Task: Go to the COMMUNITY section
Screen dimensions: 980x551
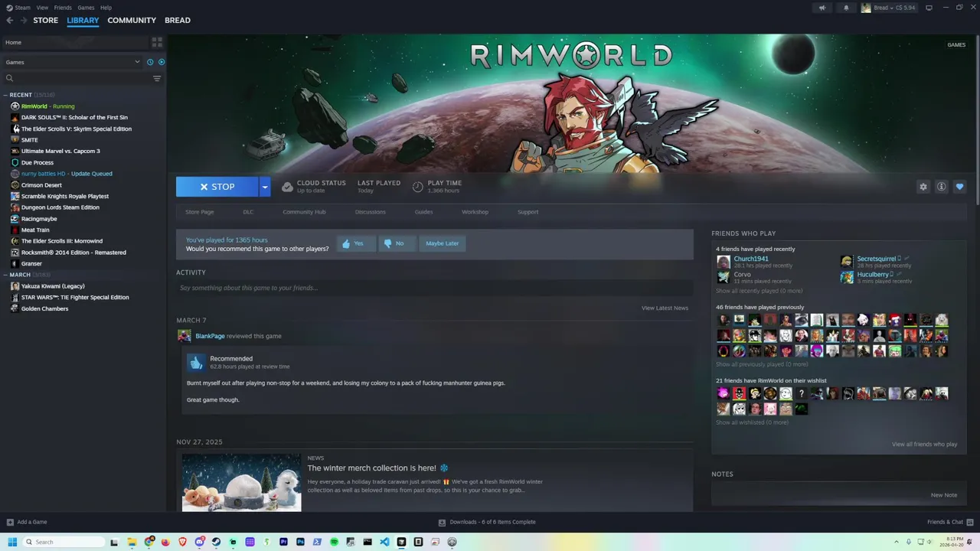Action: 132,21
